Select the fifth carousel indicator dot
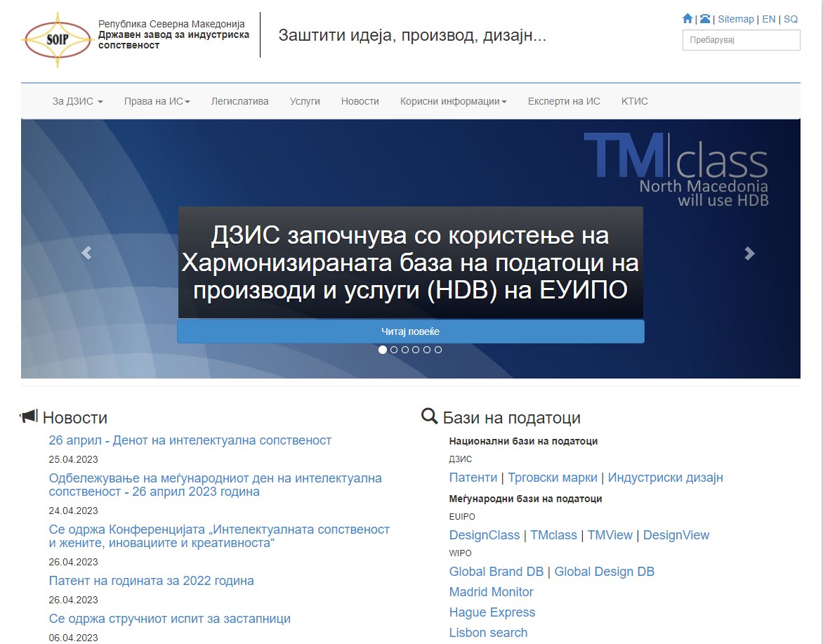The width and height of the screenshot is (823, 644). (x=427, y=350)
